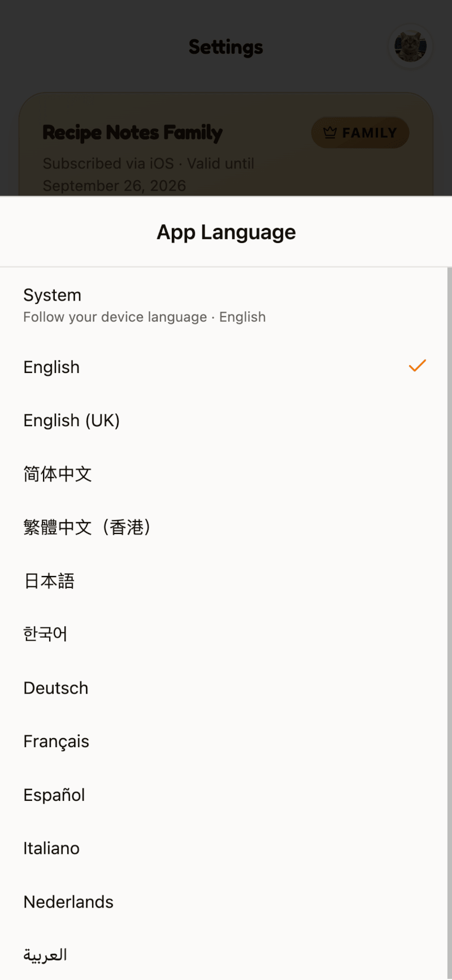Viewport: 452px width, 980px height.
Task: Select English (UK) language
Action: pyautogui.click(x=224, y=420)
